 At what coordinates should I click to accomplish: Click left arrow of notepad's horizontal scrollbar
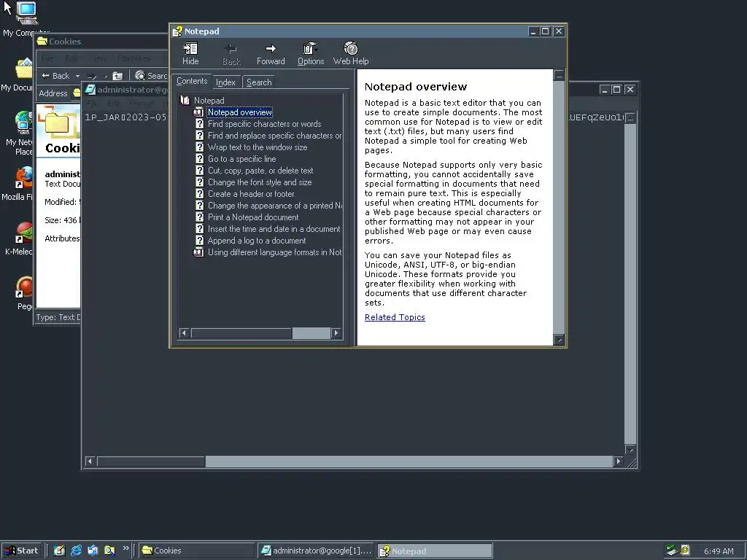point(90,461)
